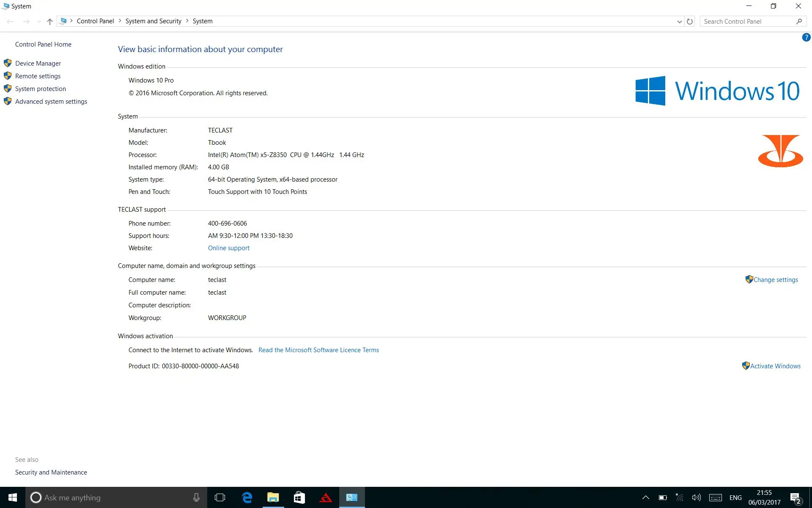Viewport: 812px width, 508px height.
Task: Click the Device Manager shield icon
Action: click(x=8, y=63)
